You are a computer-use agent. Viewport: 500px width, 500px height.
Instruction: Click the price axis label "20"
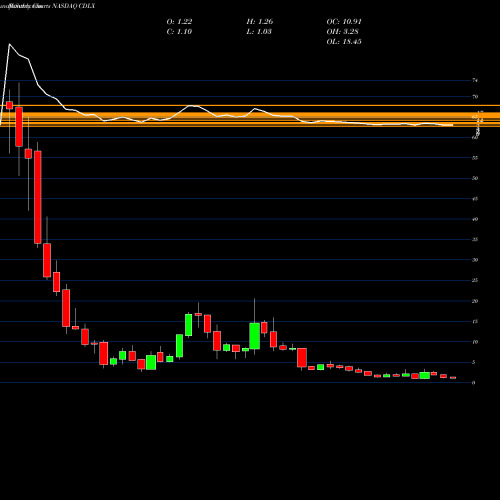point(475,301)
